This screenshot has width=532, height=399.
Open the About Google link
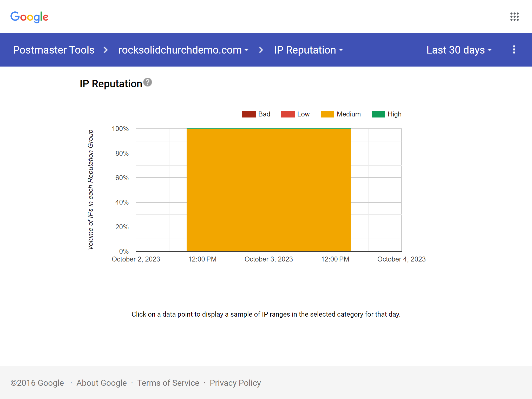pos(101,383)
